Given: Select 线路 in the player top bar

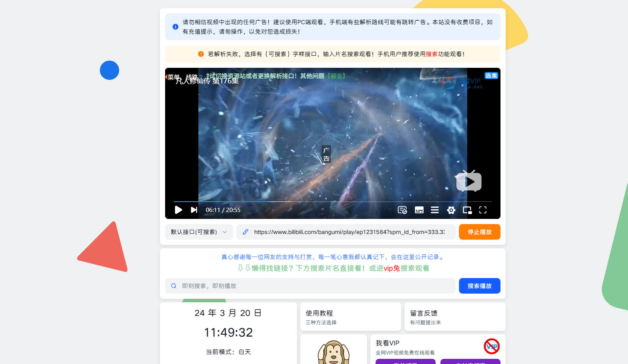Looking at the screenshot, I should [x=190, y=76].
